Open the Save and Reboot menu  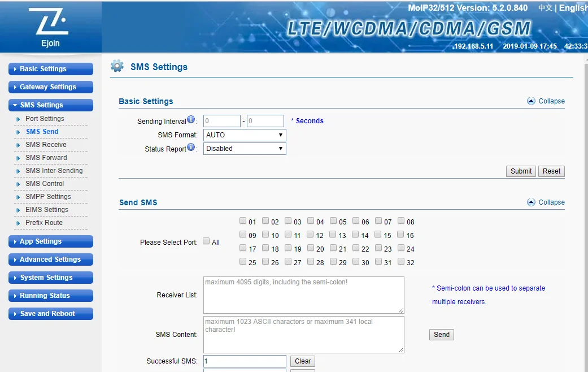[x=51, y=314]
